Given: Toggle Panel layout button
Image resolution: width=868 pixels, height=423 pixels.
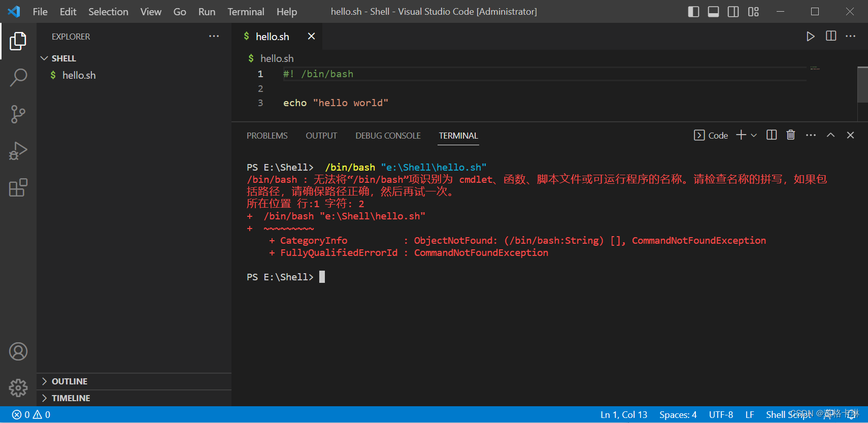Looking at the screenshot, I should 713,12.
